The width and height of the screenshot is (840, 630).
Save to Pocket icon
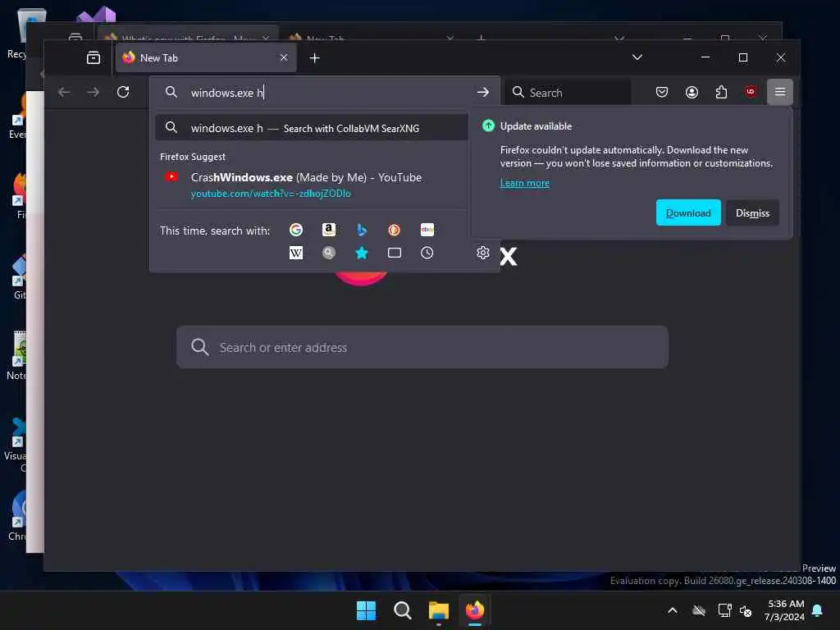(x=662, y=92)
